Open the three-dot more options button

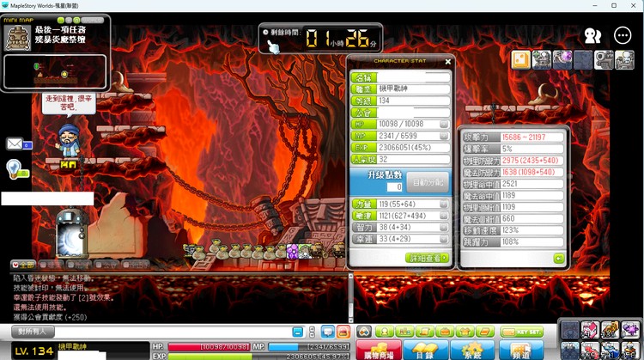(623, 35)
